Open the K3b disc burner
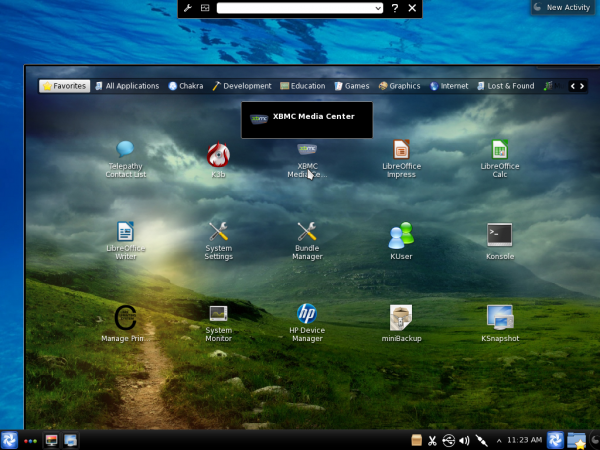Viewport: 600px width, 450px height. pyautogui.click(x=218, y=160)
